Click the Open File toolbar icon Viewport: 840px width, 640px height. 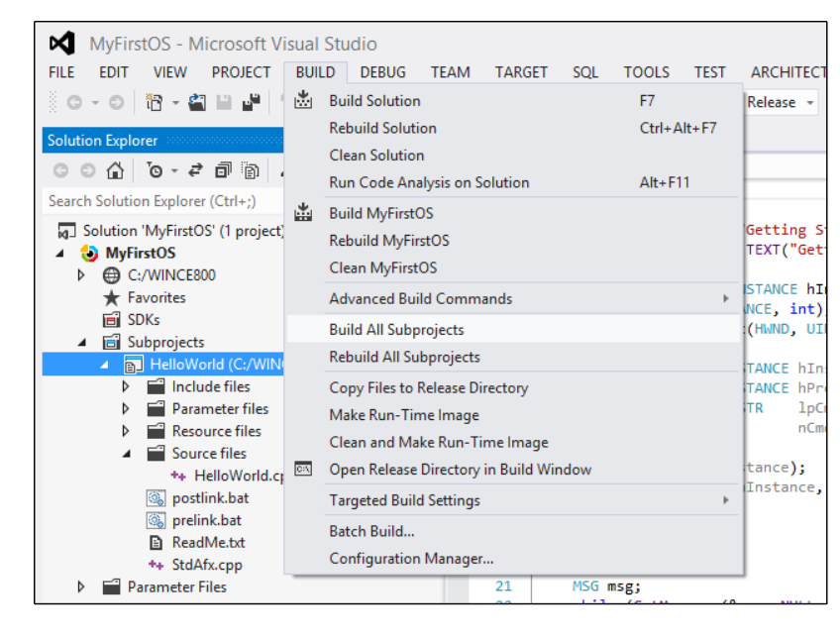click(196, 102)
